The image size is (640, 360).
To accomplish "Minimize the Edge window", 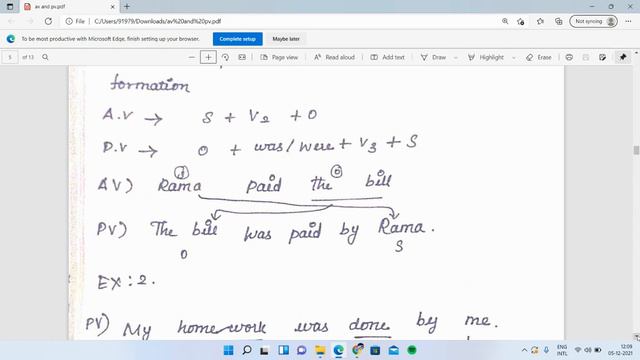I will click(x=592, y=7).
